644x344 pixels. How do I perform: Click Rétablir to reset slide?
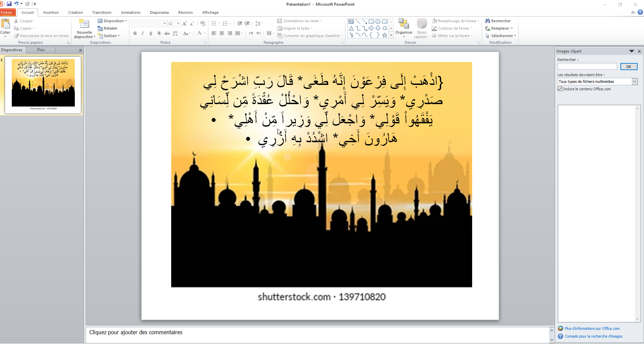coord(108,28)
